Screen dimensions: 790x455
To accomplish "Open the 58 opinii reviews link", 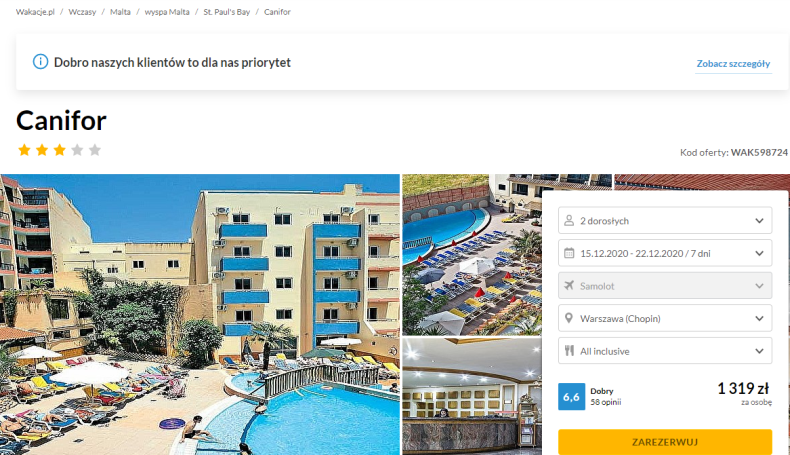I will pyautogui.click(x=606, y=402).
